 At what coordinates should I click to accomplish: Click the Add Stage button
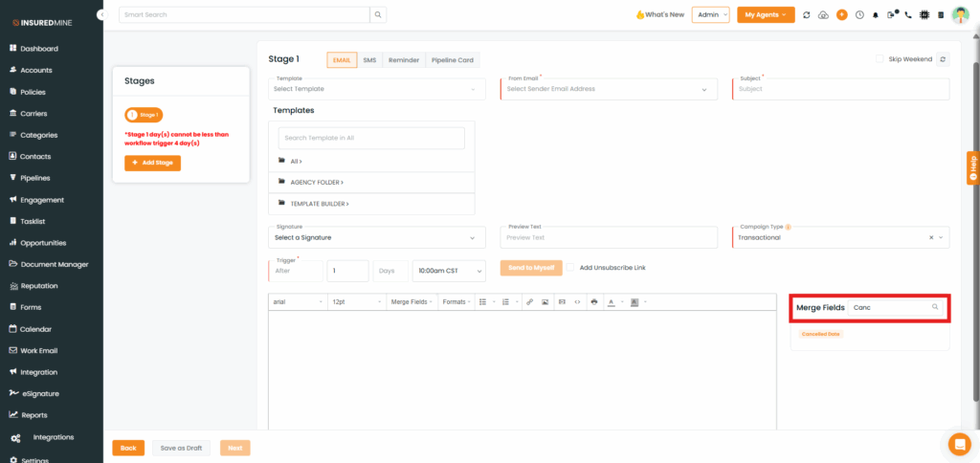click(x=152, y=164)
